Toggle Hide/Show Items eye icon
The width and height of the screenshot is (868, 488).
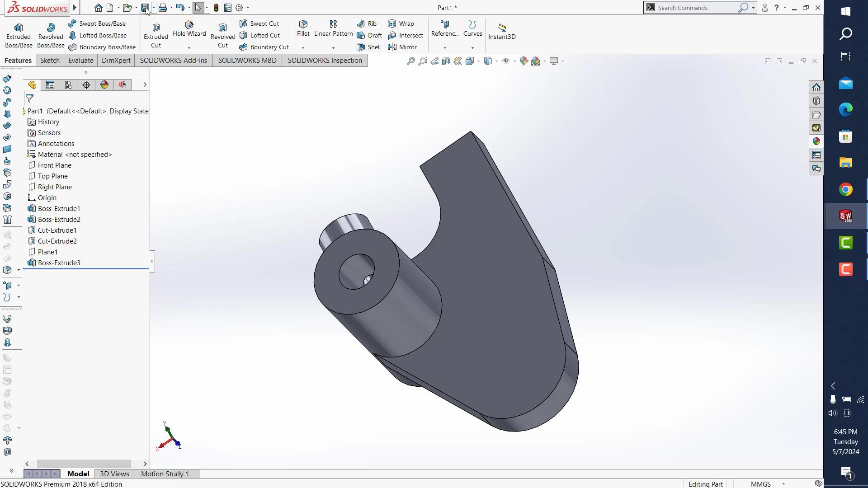(x=506, y=61)
